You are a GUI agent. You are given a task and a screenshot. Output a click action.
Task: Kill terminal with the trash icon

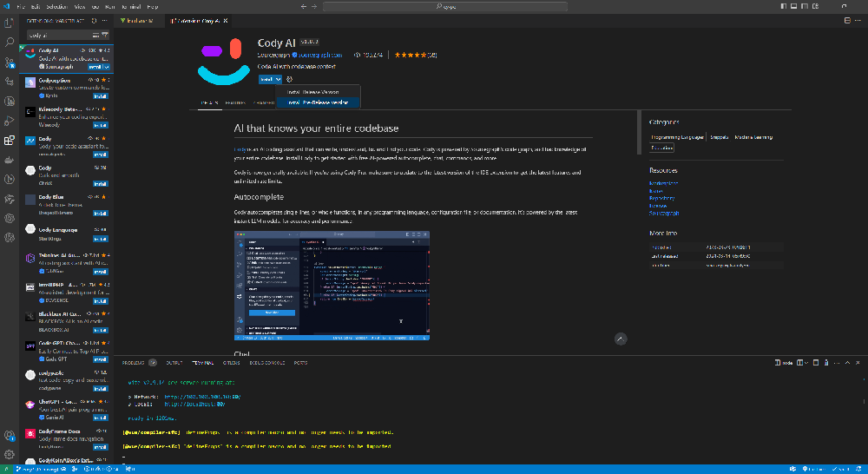tap(826, 363)
